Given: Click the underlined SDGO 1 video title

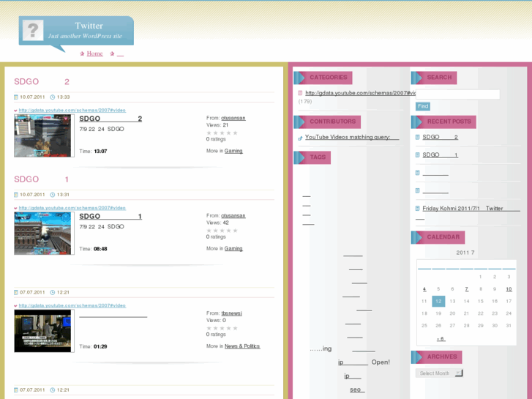Looking at the screenshot, I should (110, 216).
